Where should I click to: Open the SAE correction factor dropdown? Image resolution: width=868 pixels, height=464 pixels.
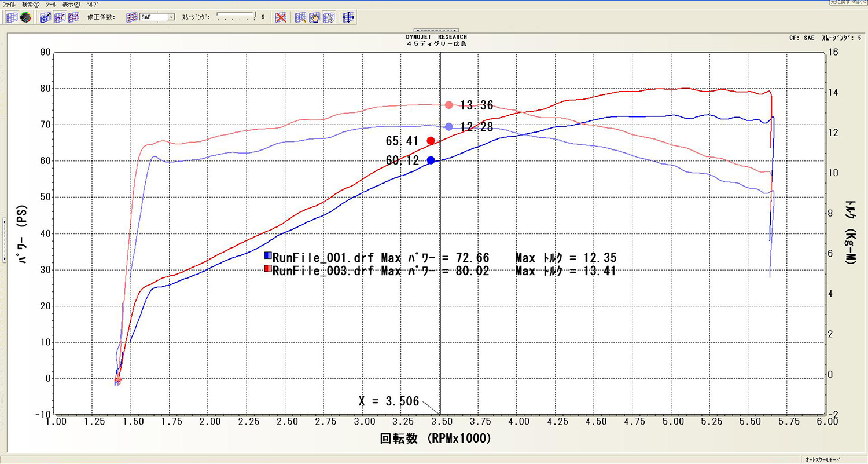[x=171, y=17]
